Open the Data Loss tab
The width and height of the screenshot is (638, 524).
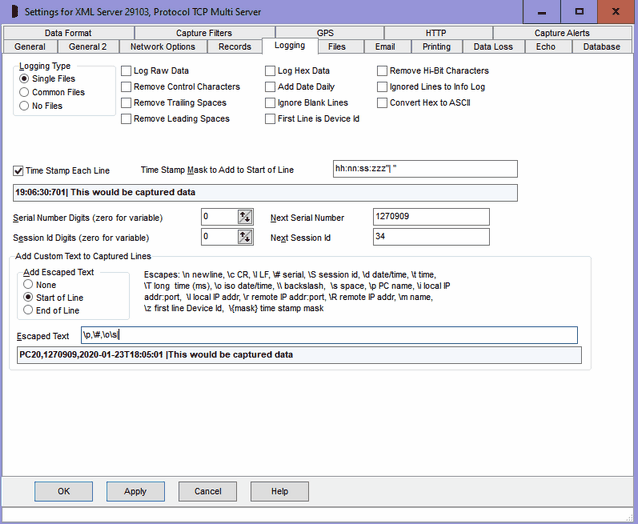[x=493, y=47]
